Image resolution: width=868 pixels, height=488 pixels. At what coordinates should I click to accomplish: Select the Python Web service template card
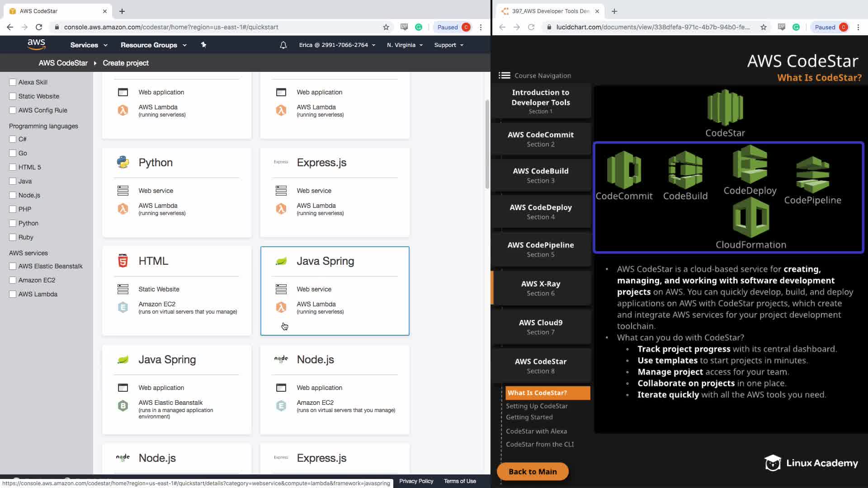pyautogui.click(x=177, y=192)
